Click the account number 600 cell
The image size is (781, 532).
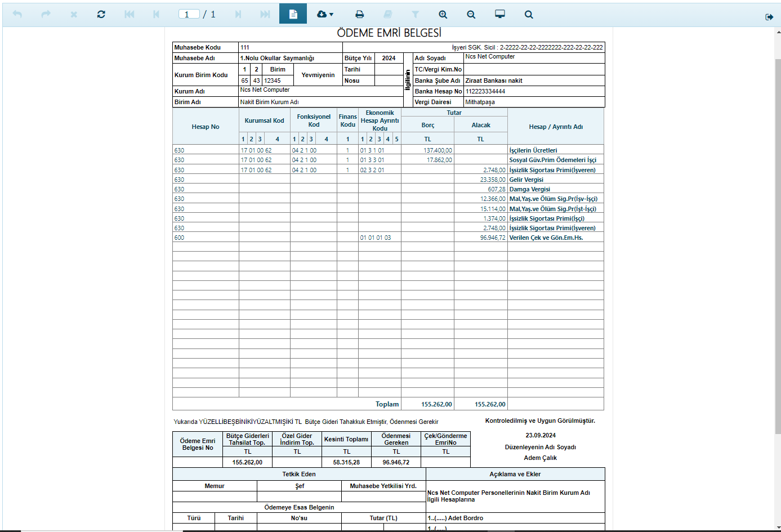206,238
